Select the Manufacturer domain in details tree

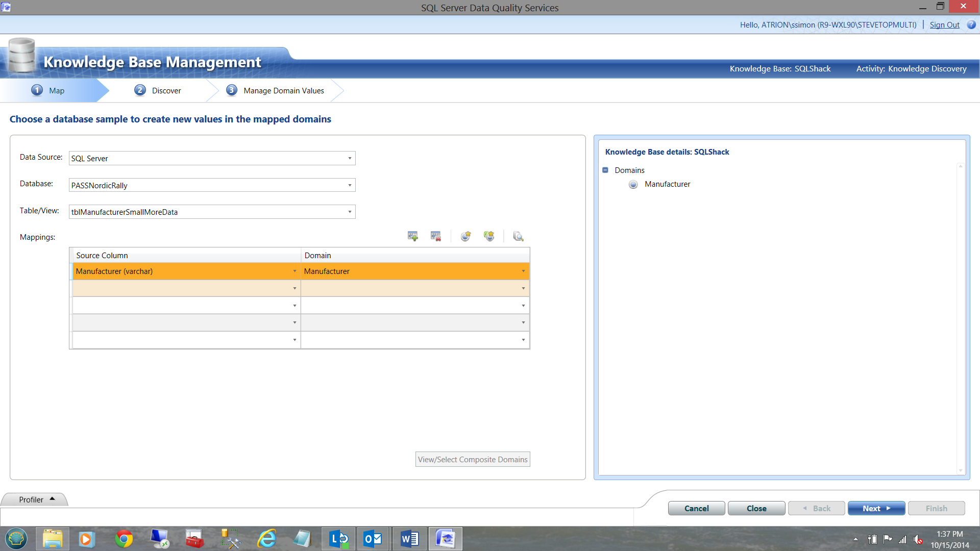click(x=667, y=184)
